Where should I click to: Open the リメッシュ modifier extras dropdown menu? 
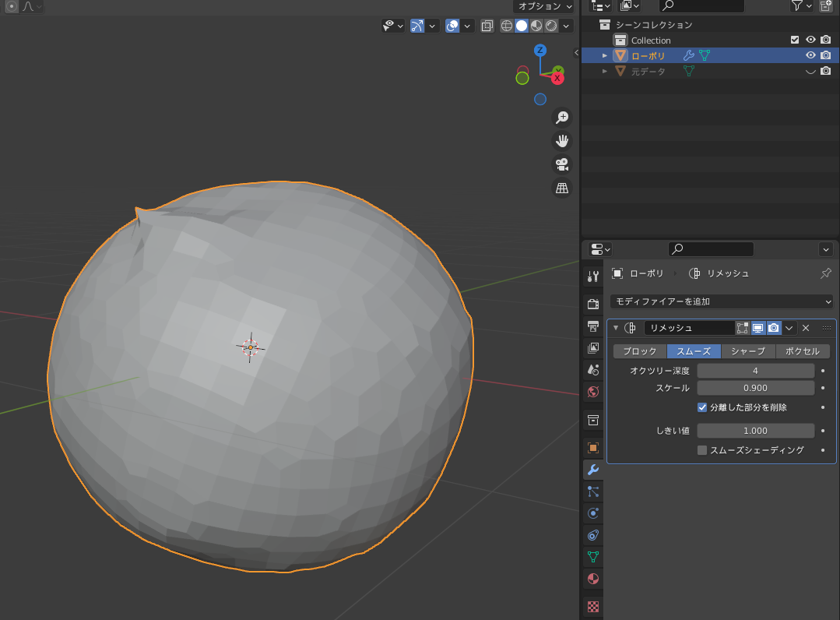point(789,328)
